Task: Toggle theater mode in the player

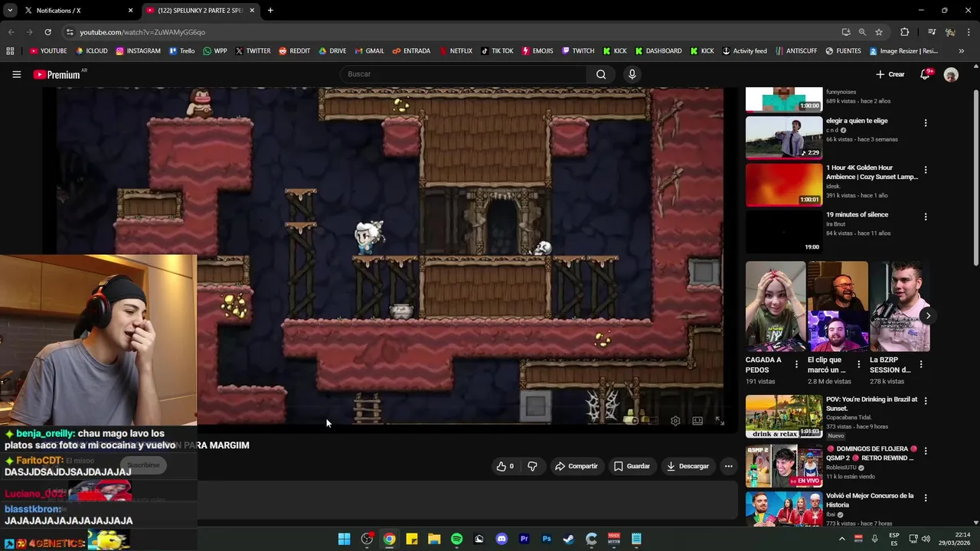Action: pos(697,421)
